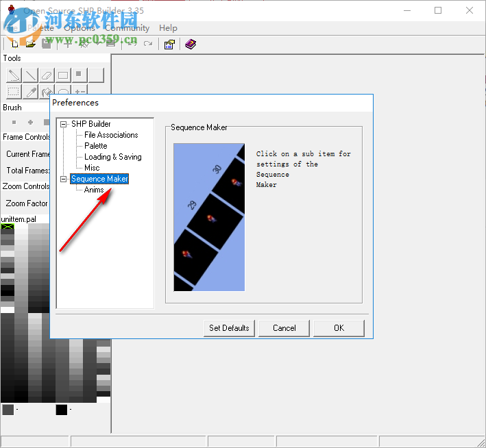Open the Help menu
This screenshot has height=448, width=486.
168,28
